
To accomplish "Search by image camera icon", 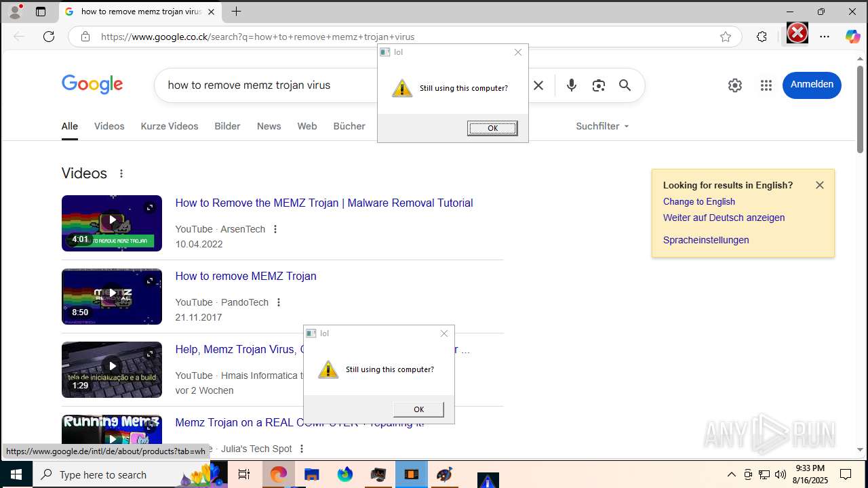I will [x=598, y=85].
